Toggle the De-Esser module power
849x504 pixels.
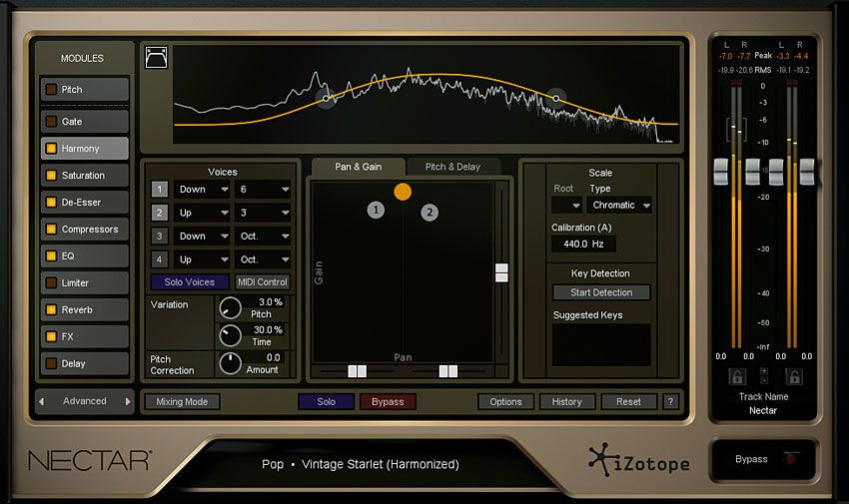click(51, 203)
